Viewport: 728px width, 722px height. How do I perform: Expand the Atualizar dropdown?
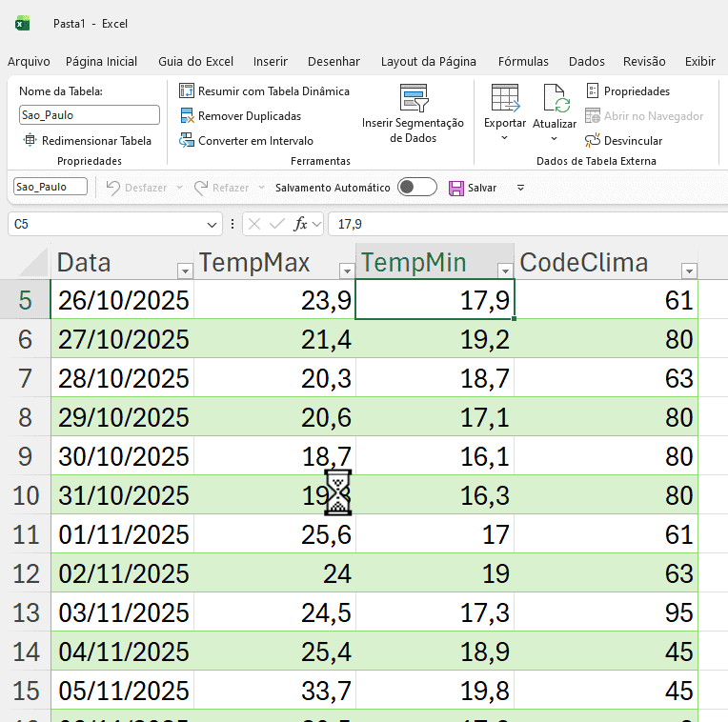(554, 139)
